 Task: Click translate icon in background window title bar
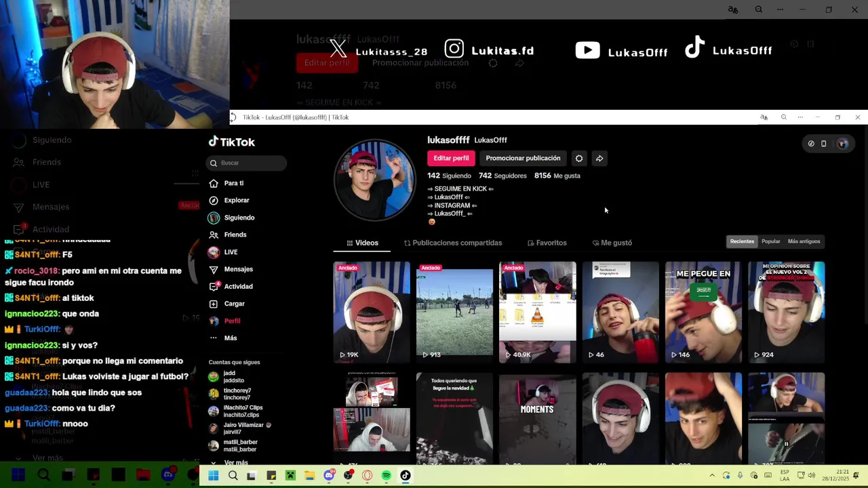733,9
